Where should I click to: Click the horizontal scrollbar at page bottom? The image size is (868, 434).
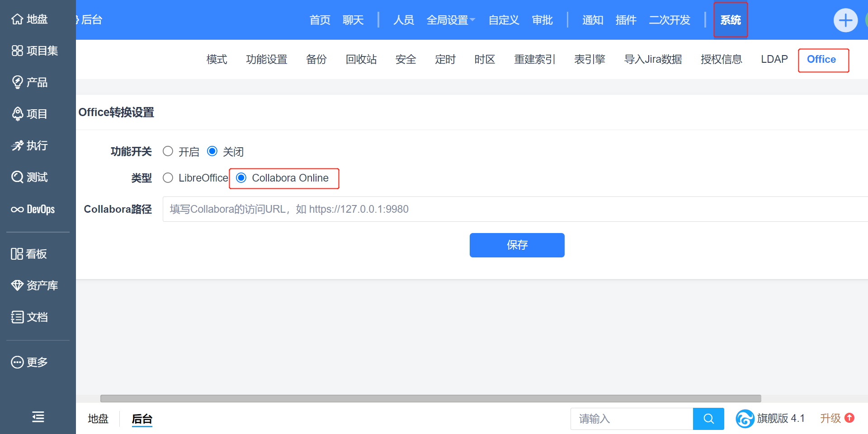(x=431, y=398)
